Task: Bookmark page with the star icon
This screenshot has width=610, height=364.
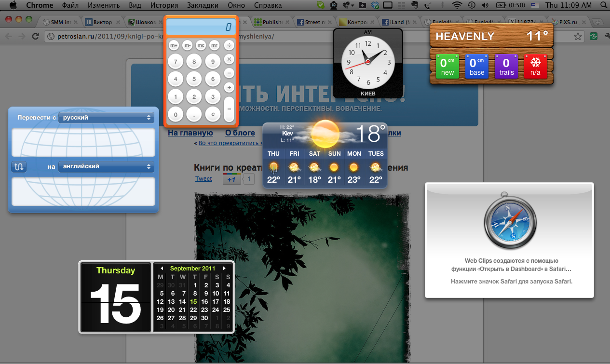Action: 578,36
